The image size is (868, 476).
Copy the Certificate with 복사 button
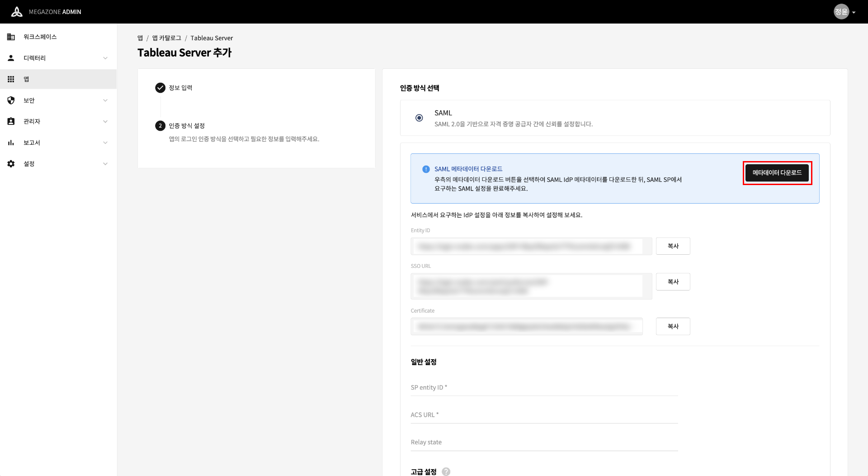tap(673, 326)
